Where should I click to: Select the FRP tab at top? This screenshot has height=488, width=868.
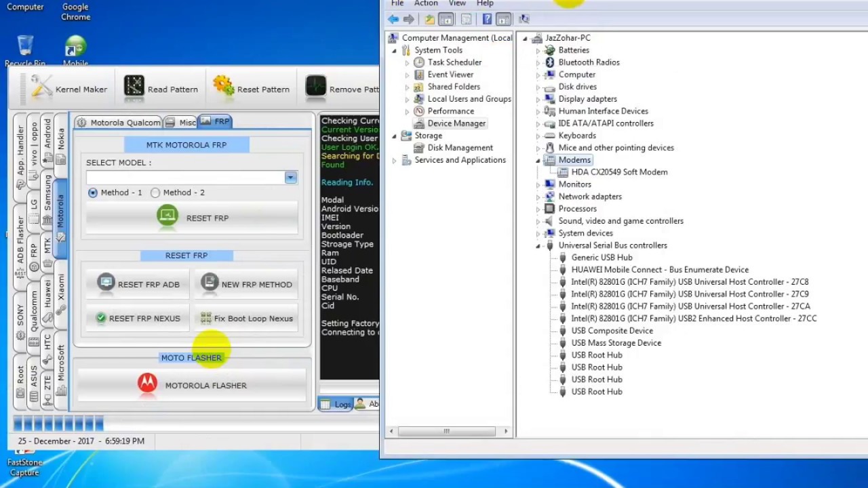click(215, 121)
